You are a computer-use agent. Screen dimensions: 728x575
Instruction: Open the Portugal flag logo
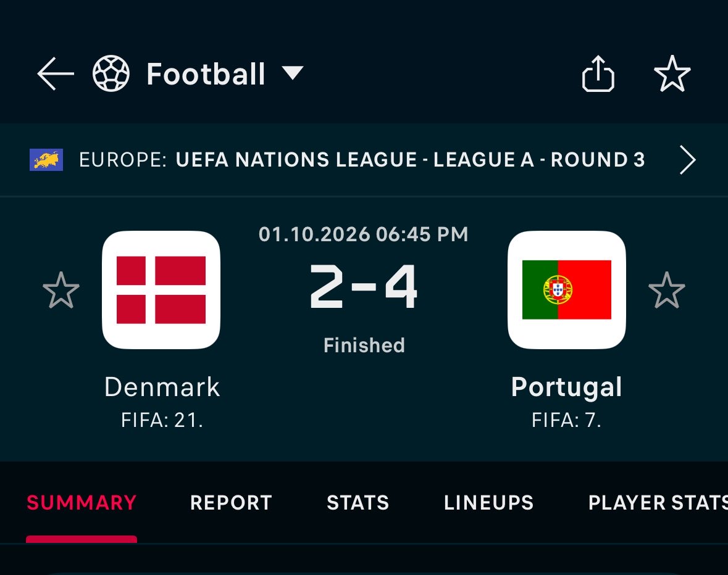566,290
